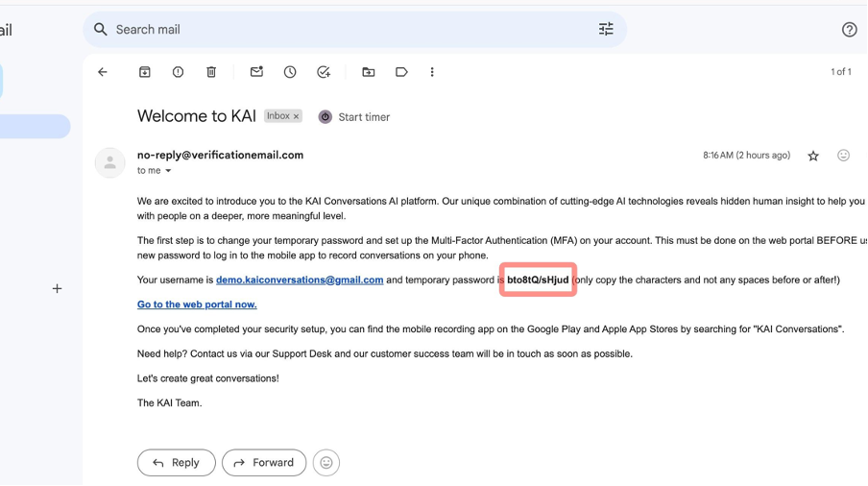
Task: Open the Move to folder icon
Action: (x=368, y=72)
